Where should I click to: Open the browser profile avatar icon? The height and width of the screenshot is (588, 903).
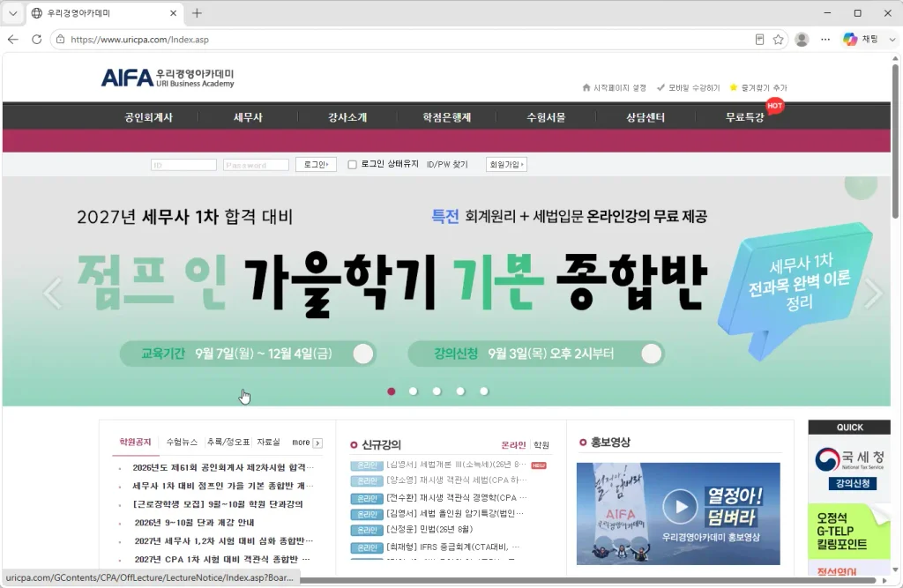801,39
